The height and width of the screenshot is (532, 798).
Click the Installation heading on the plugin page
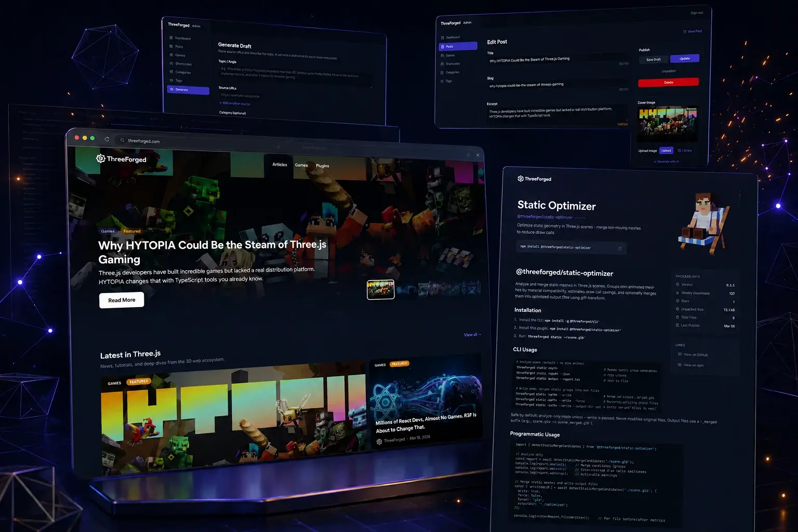pyautogui.click(x=528, y=310)
